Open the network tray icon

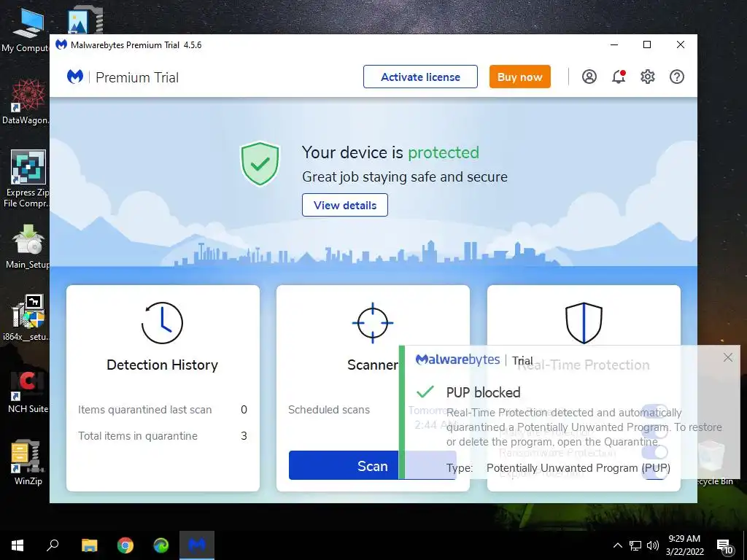pyautogui.click(x=635, y=545)
